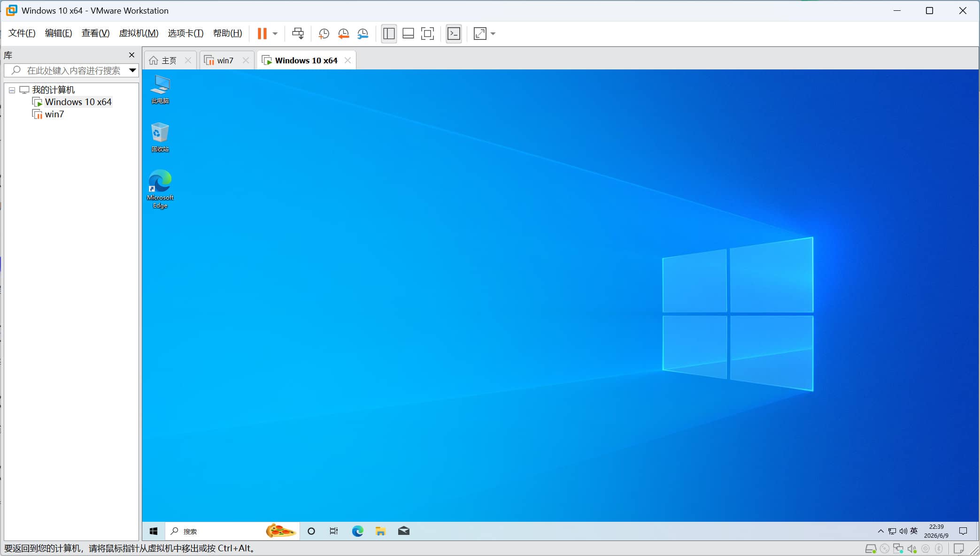The height and width of the screenshot is (556, 980).
Task: Close the Windows 10 x64 tab
Action: click(x=347, y=60)
